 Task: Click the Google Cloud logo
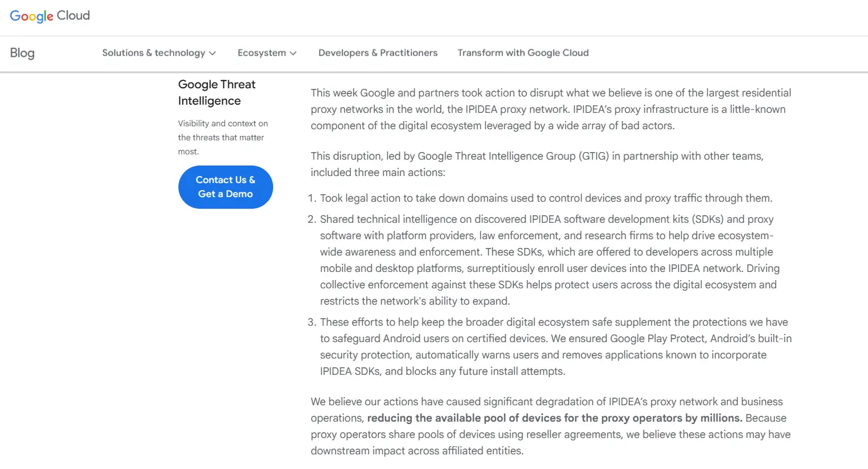50,16
